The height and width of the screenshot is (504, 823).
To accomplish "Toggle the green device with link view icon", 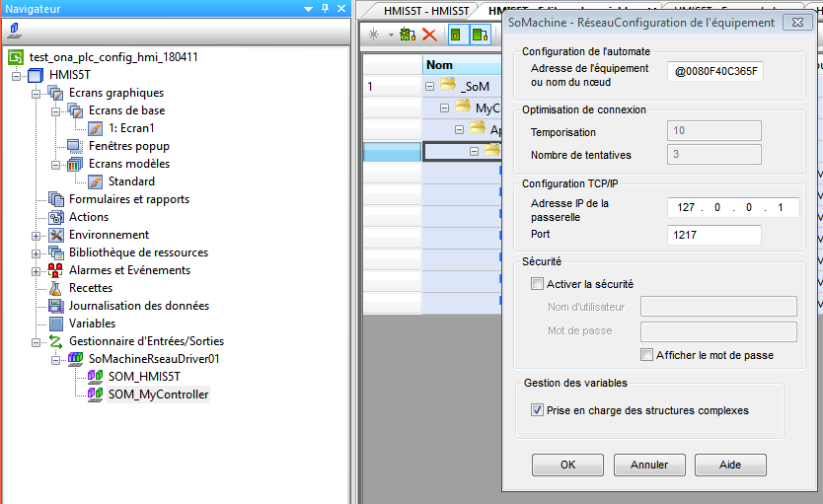I will coord(480,36).
